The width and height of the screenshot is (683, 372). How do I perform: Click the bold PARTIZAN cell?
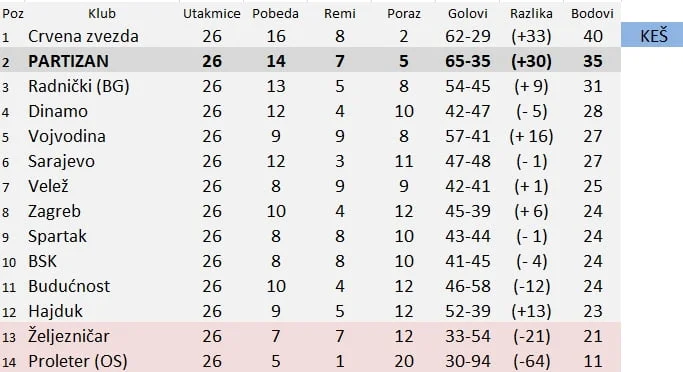[x=68, y=61]
